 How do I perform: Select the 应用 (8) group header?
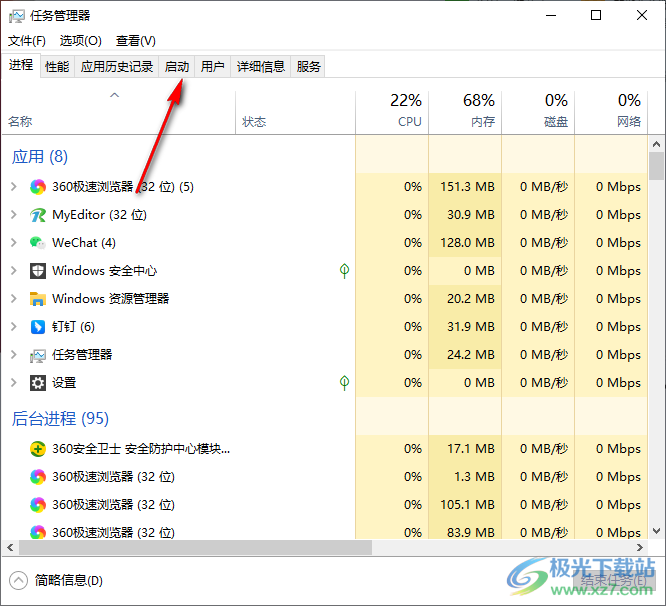tap(40, 157)
